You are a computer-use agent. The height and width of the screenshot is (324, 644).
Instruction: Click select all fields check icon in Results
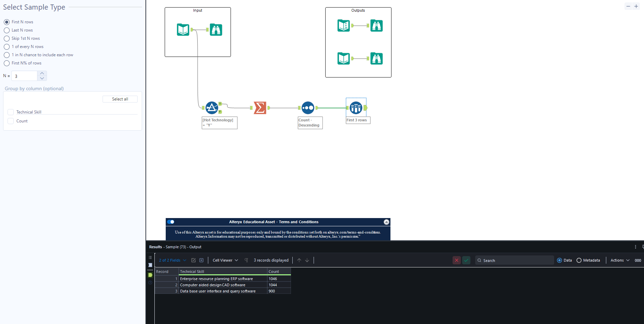194,260
